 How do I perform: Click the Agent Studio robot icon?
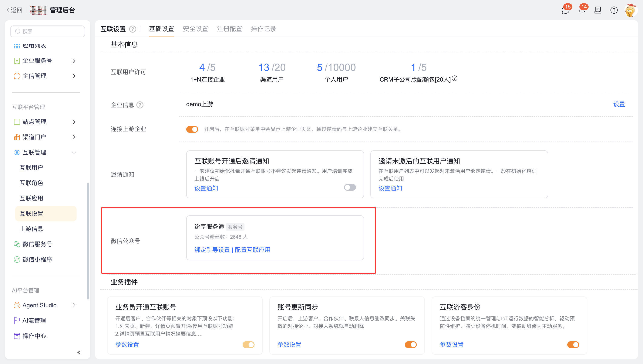17,306
